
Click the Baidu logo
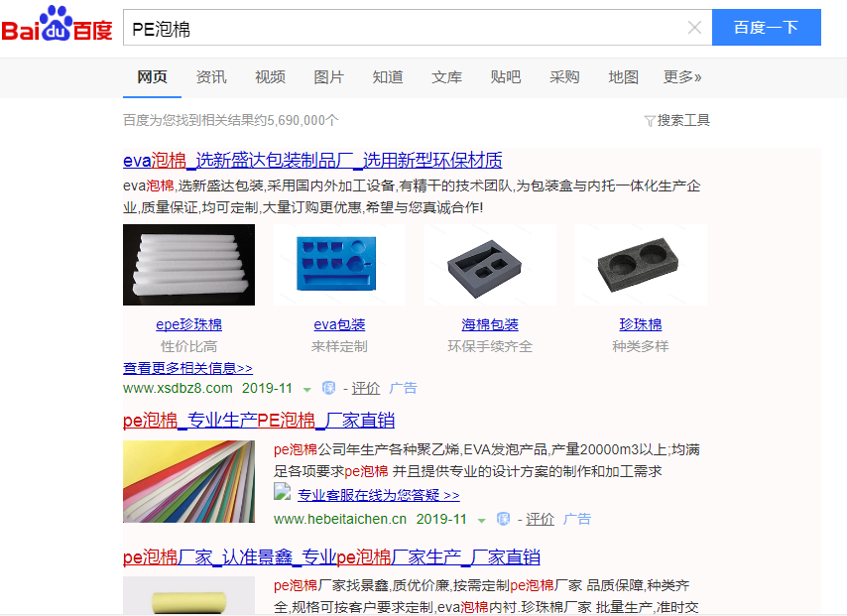pos(57,25)
